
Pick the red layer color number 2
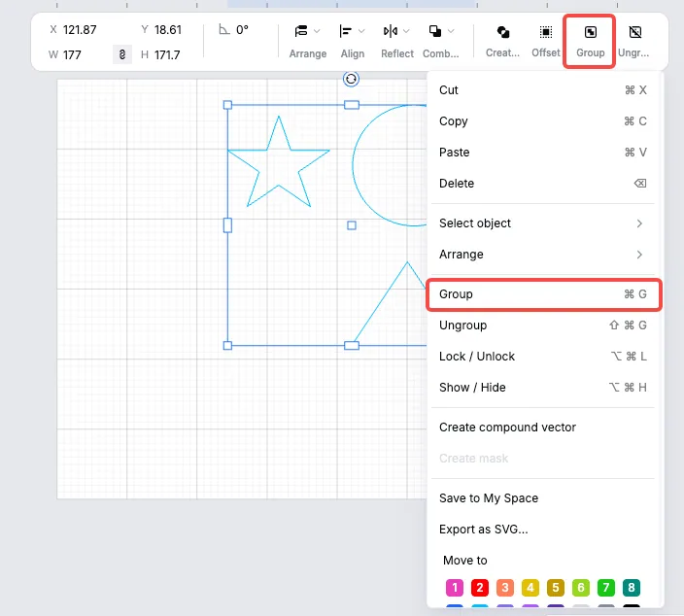tap(479, 588)
